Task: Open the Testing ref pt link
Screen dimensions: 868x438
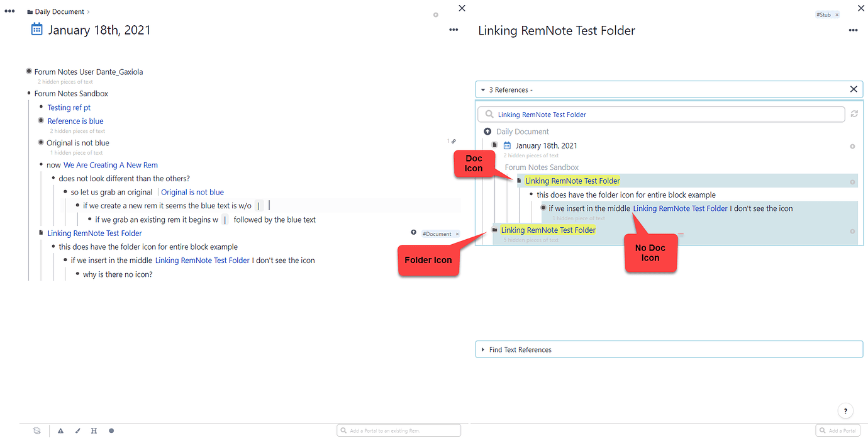Action: coord(69,108)
